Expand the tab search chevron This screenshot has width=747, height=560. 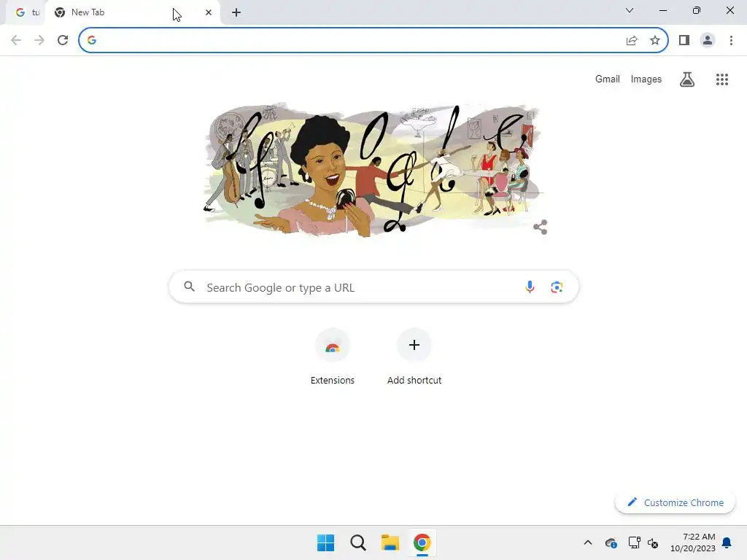(x=629, y=10)
